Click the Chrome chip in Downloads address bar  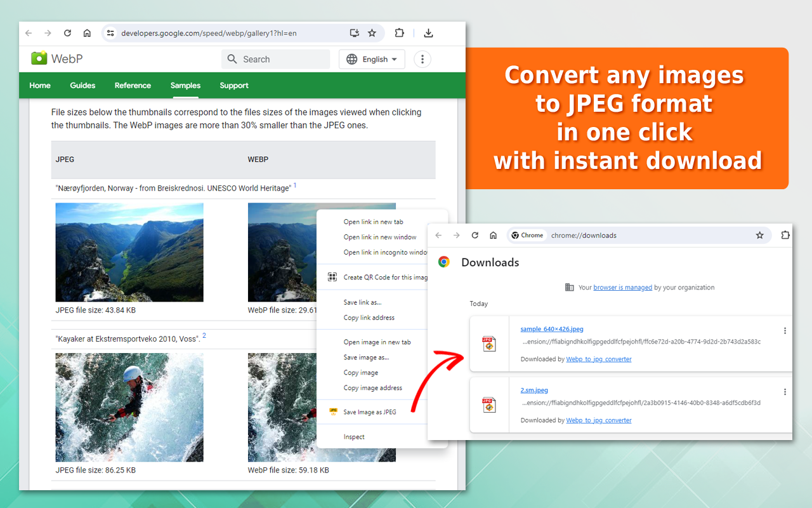click(528, 235)
